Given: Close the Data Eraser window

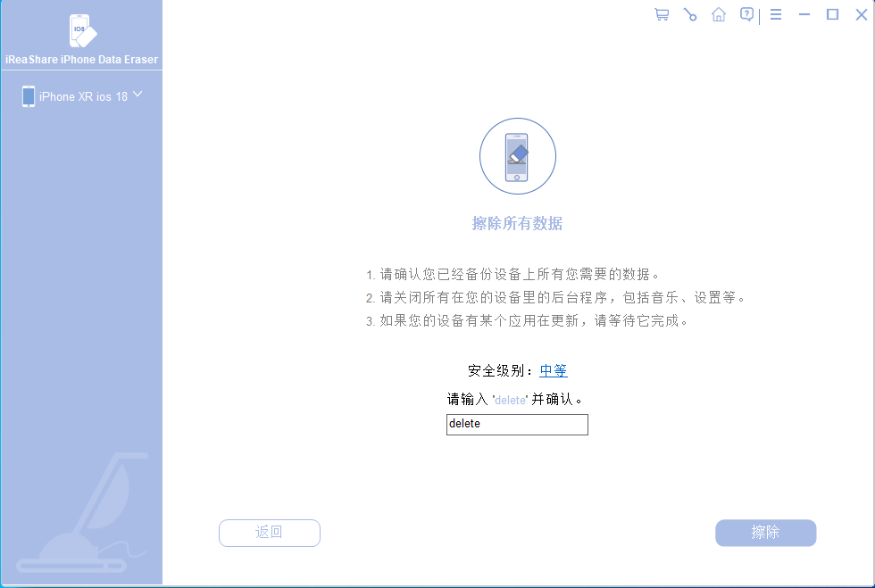Looking at the screenshot, I should (862, 14).
